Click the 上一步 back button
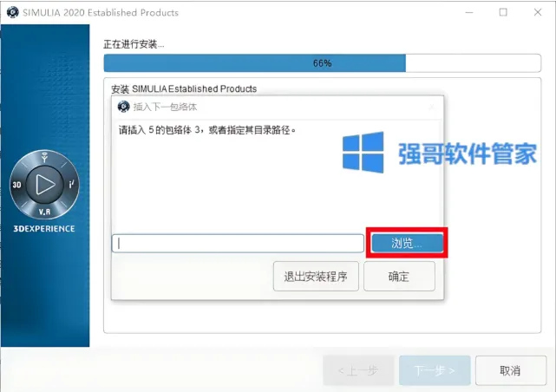The height and width of the screenshot is (392, 556). (x=358, y=370)
